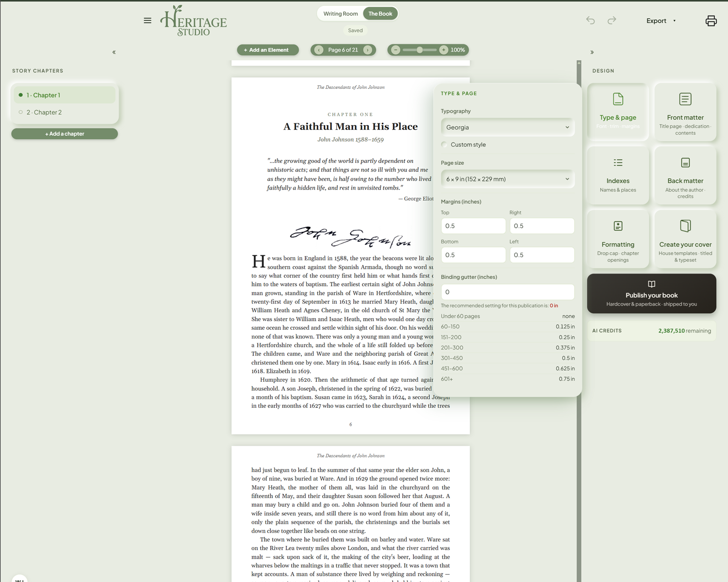Click the page number 6 footer
Viewport: 728px width, 582px height.
[x=350, y=424]
